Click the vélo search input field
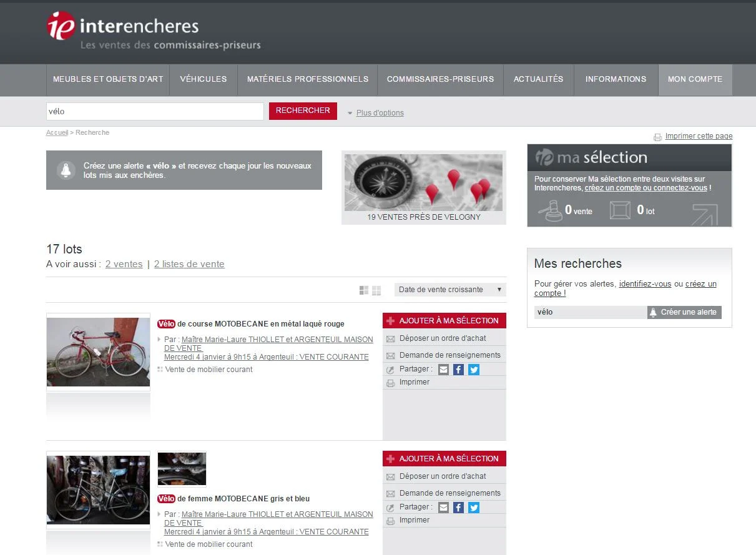 coord(155,112)
